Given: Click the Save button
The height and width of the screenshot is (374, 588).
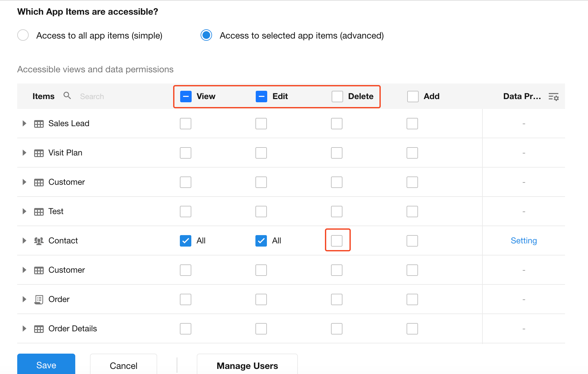Looking at the screenshot, I should tap(46, 364).
